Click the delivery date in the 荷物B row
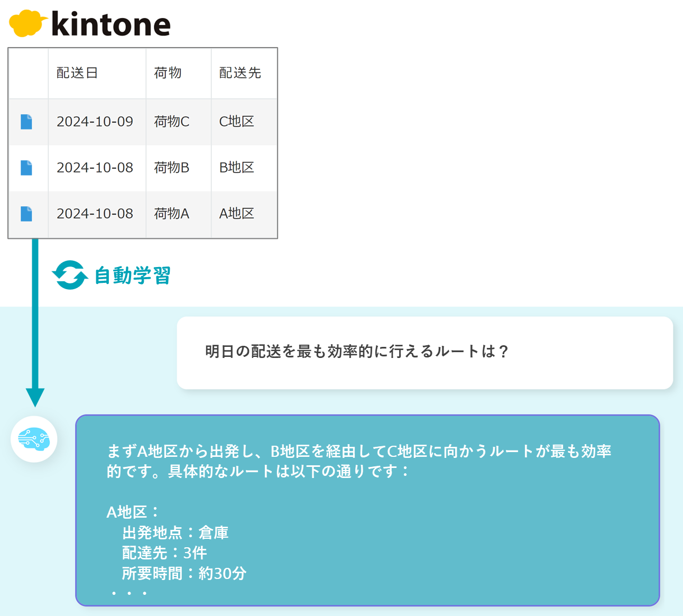This screenshot has width=683, height=616. click(x=95, y=168)
